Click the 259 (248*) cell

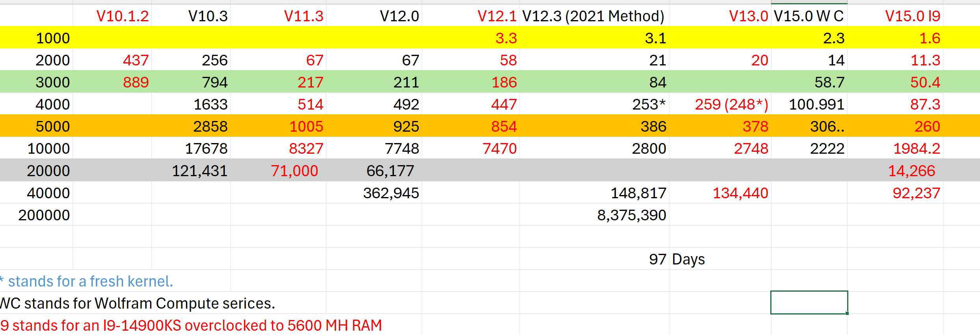coord(720,104)
